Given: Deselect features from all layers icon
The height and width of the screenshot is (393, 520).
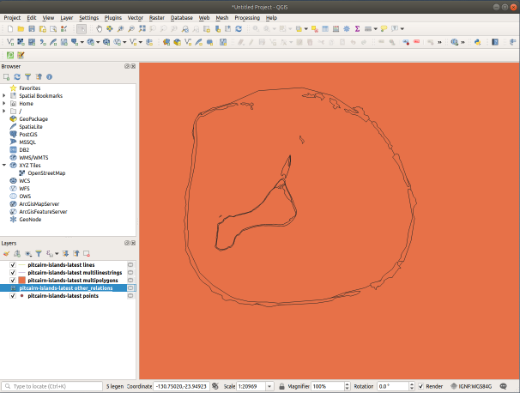Looking at the screenshot, I should point(315,29).
